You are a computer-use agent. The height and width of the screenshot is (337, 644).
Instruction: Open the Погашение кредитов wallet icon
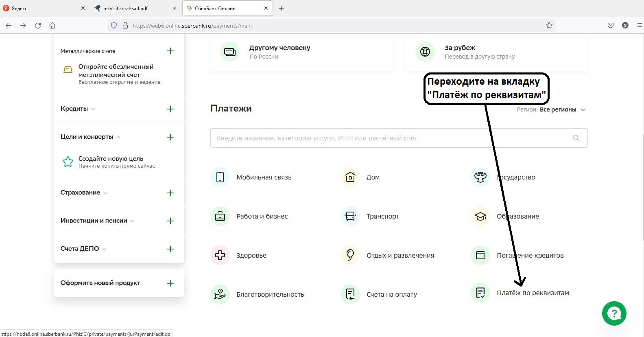coord(480,255)
